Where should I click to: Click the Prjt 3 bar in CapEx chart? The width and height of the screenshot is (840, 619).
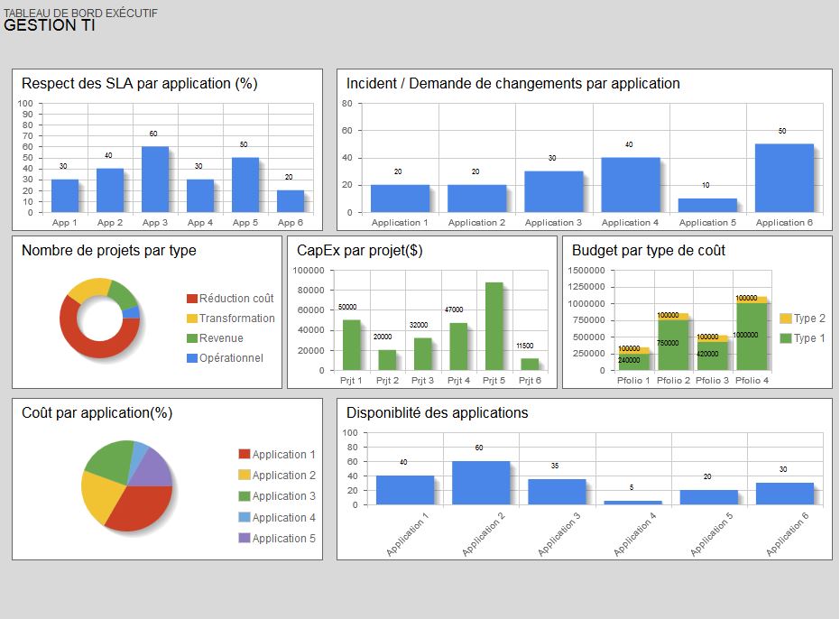[x=422, y=355]
